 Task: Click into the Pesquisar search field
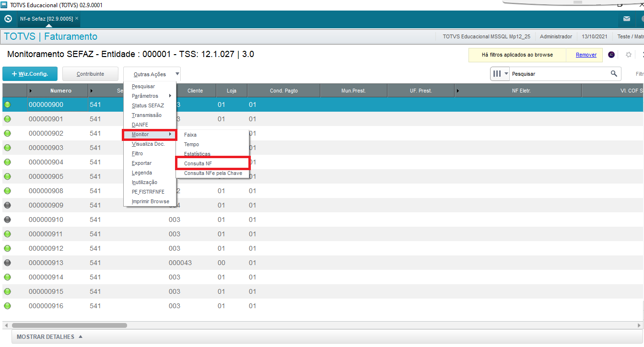(559, 74)
